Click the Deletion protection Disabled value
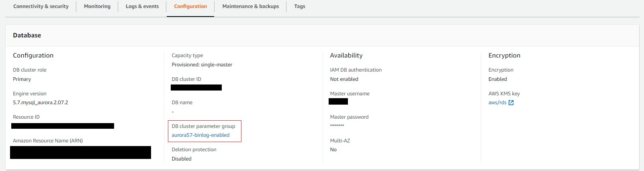The height and width of the screenshot is (171, 644). point(182,159)
